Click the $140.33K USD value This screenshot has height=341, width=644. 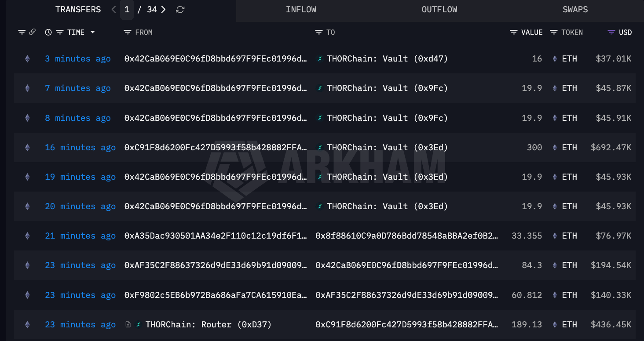click(x=611, y=295)
